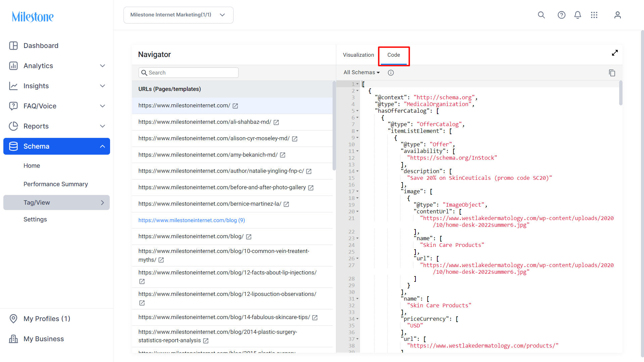Image resolution: width=644 pixels, height=362 pixels.
Task: Open 14-fabulous-skincare-tips external link icon
Action: pyautogui.click(x=315, y=318)
